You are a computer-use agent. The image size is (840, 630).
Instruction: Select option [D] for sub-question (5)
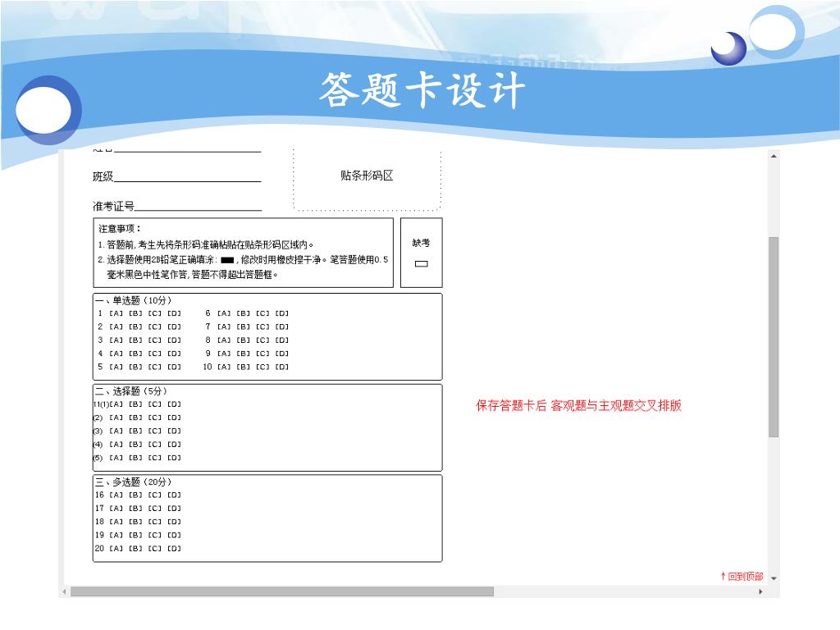click(174, 458)
